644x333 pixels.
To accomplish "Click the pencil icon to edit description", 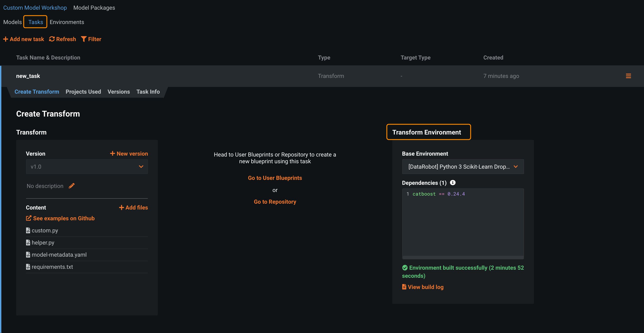I will 71,186.
